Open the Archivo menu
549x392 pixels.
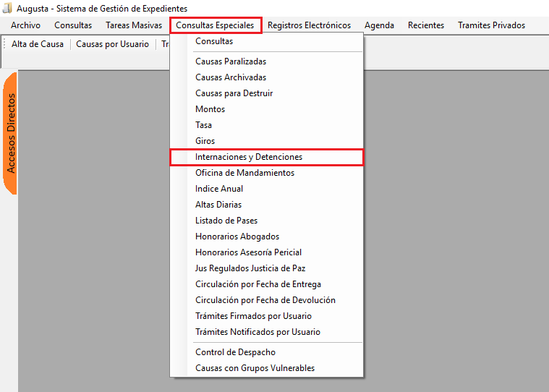(x=25, y=25)
